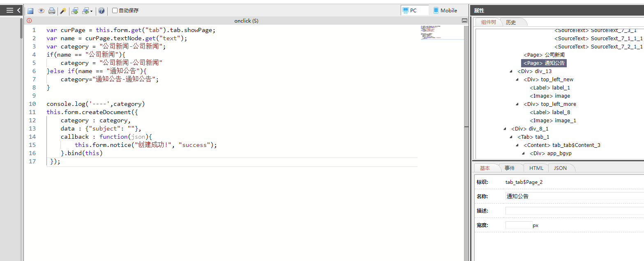Click the code minimap thumbnail
The image size is (644, 261).
(x=442, y=32)
